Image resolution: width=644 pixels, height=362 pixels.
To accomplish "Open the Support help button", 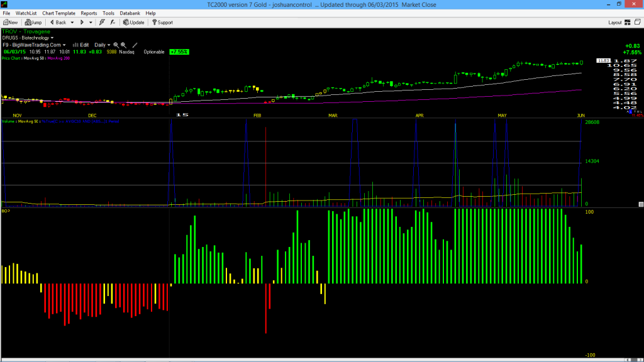I will [163, 23].
